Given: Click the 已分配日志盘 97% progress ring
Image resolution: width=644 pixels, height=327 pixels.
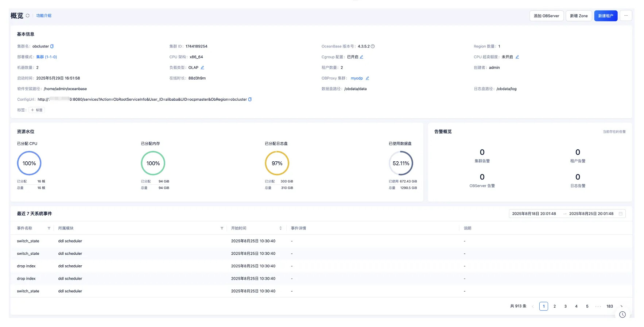Looking at the screenshot, I should (277, 163).
